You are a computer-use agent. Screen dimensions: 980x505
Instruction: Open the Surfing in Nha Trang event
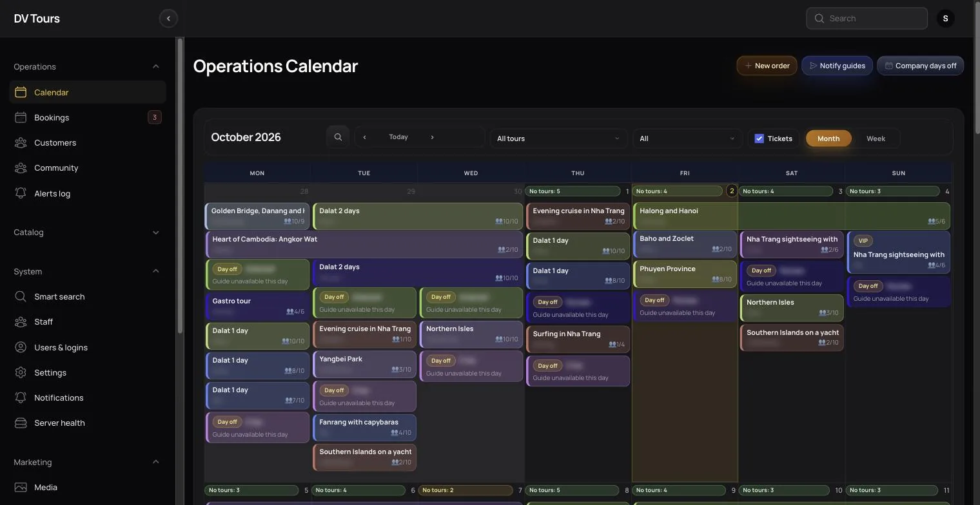tap(578, 339)
